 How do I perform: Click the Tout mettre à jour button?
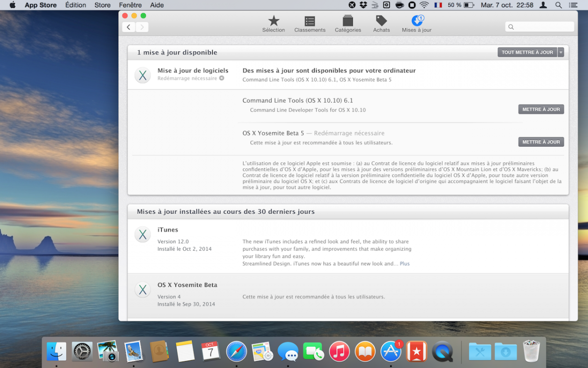click(x=527, y=52)
